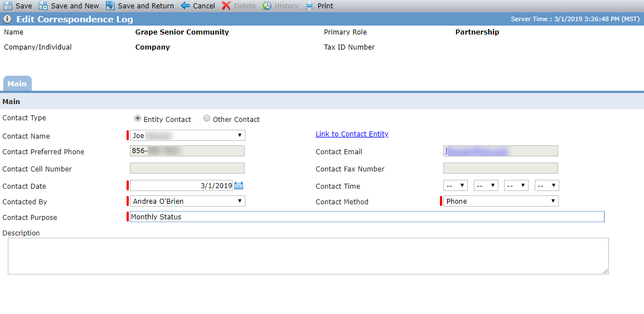644x314 pixels.
Task: Click the Tax ID Number label
Action: [x=349, y=47]
